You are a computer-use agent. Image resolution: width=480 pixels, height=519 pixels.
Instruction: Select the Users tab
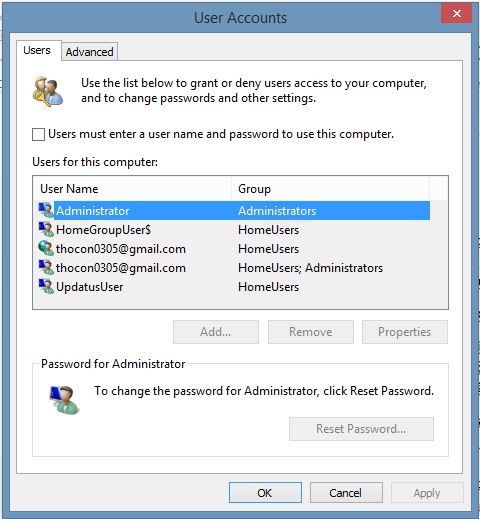tap(37, 50)
